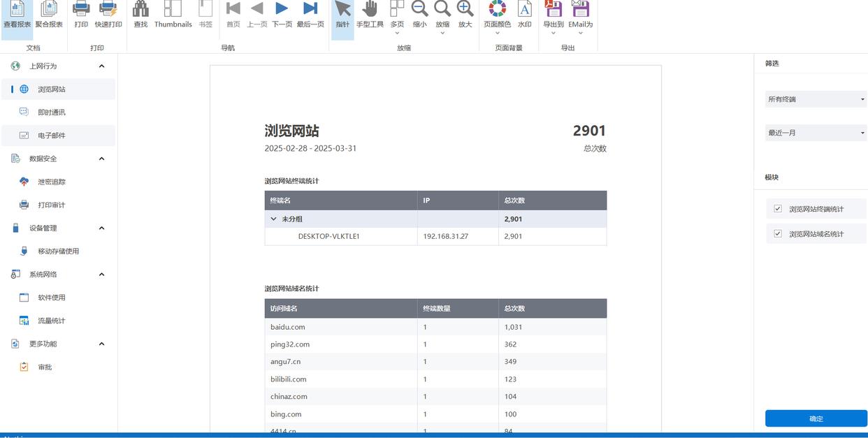
Task: Open 浏览网站 in sidebar
Action: (x=58, y=89)
